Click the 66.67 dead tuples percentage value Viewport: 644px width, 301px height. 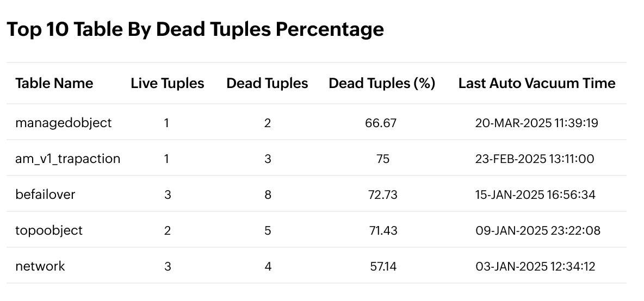point(381,123)
